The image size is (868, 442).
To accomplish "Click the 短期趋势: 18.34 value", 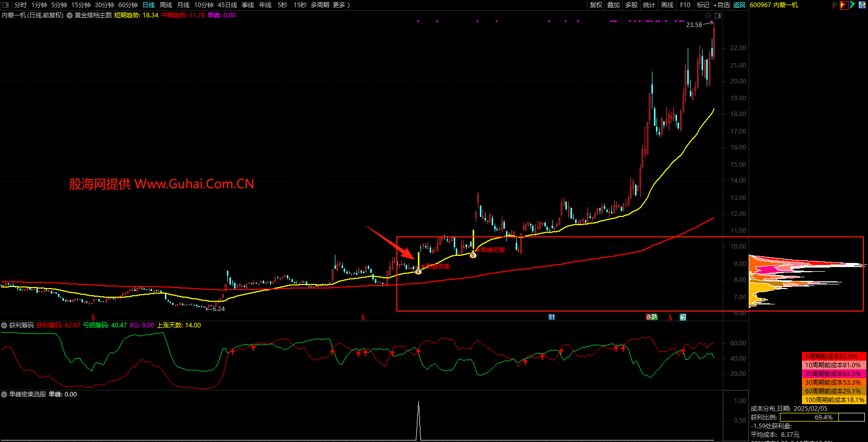I will [136, 15].
